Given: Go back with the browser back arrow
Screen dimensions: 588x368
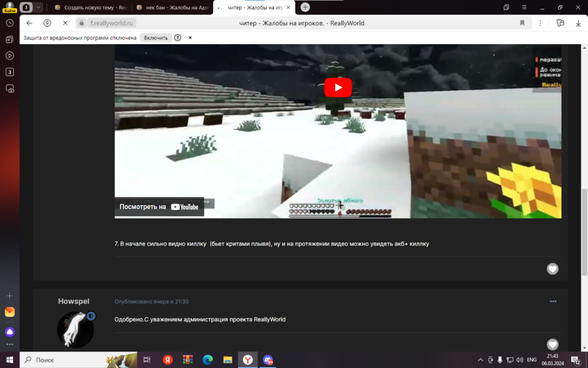Looking at the screenshot, I should [29, 23].
